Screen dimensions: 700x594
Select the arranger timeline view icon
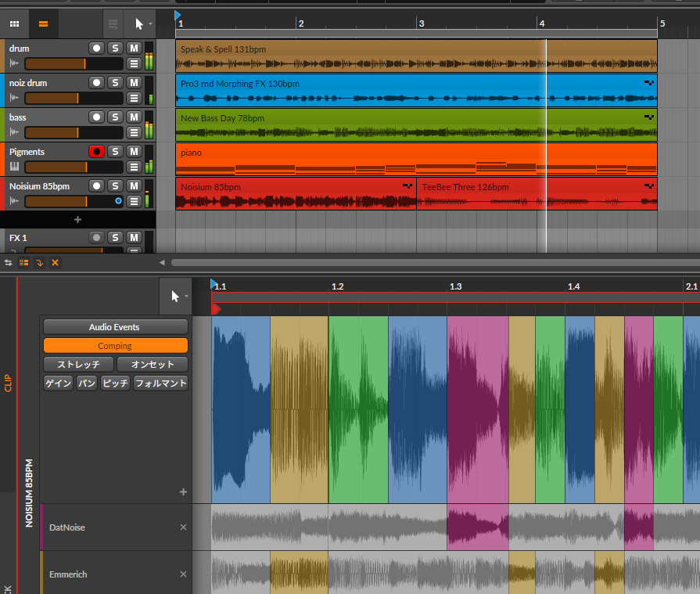coord(43,23)
